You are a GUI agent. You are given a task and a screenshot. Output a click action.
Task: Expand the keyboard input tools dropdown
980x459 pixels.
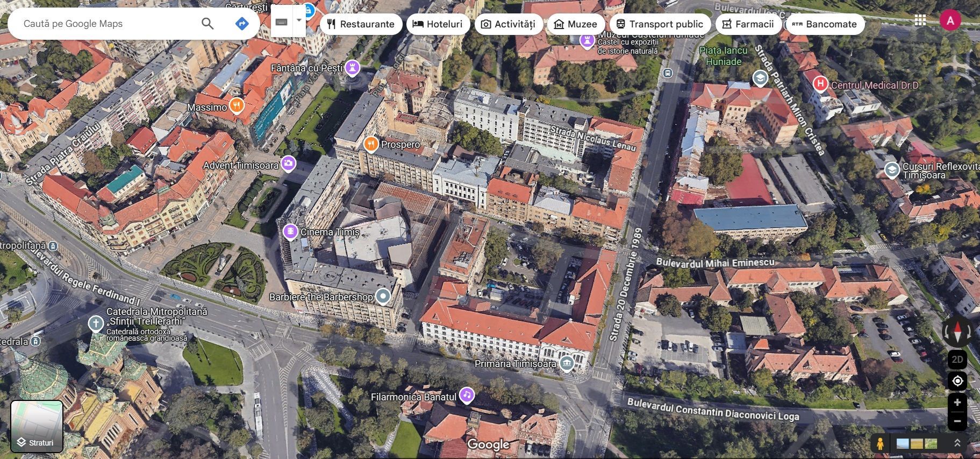(x=299, y=22)
